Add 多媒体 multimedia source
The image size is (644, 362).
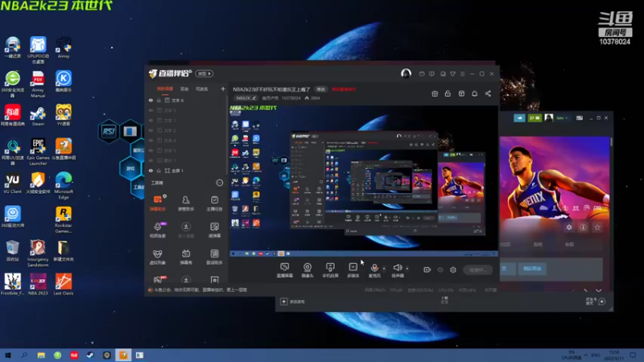353,270
